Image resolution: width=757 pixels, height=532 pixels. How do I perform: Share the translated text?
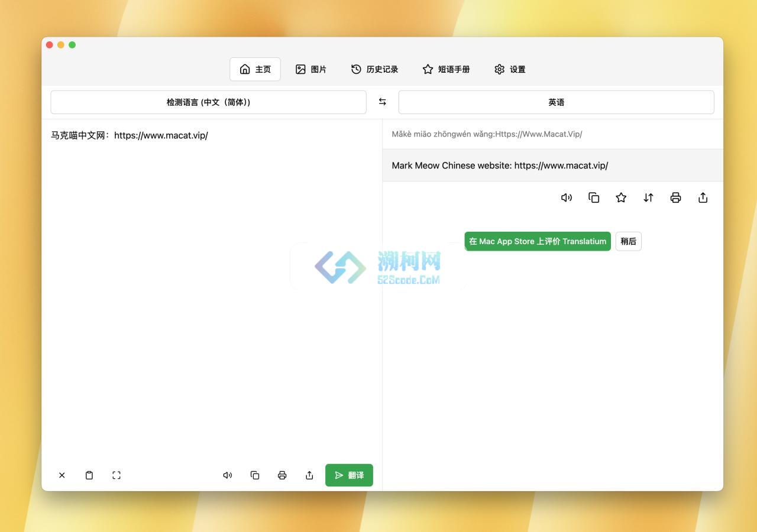coord(703,198)
